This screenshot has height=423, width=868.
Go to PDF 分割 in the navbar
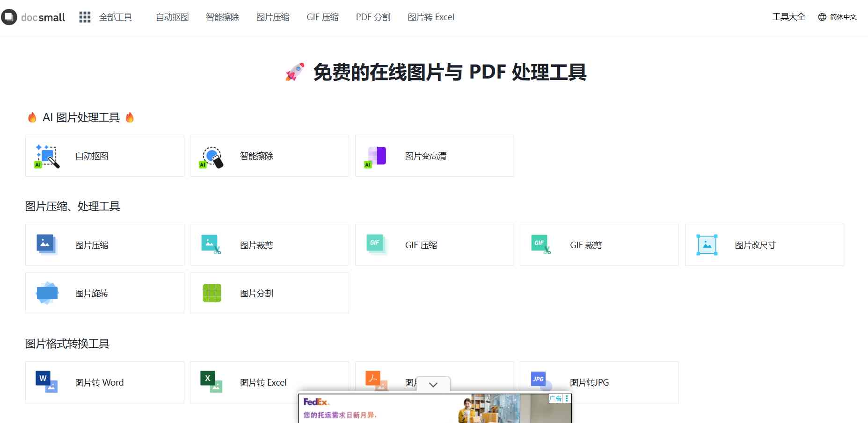coord(373,17)
